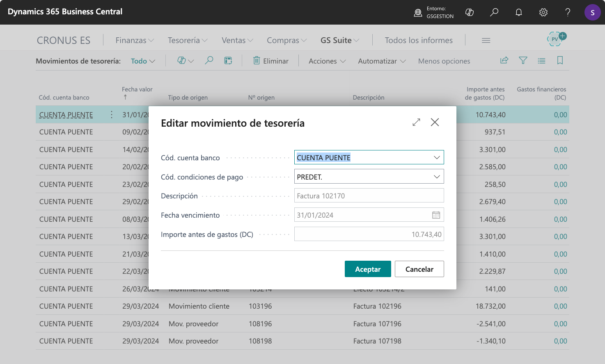605x364 pixels.
Task: Dismiss the dialog with Cancelar
Action: 419,269
